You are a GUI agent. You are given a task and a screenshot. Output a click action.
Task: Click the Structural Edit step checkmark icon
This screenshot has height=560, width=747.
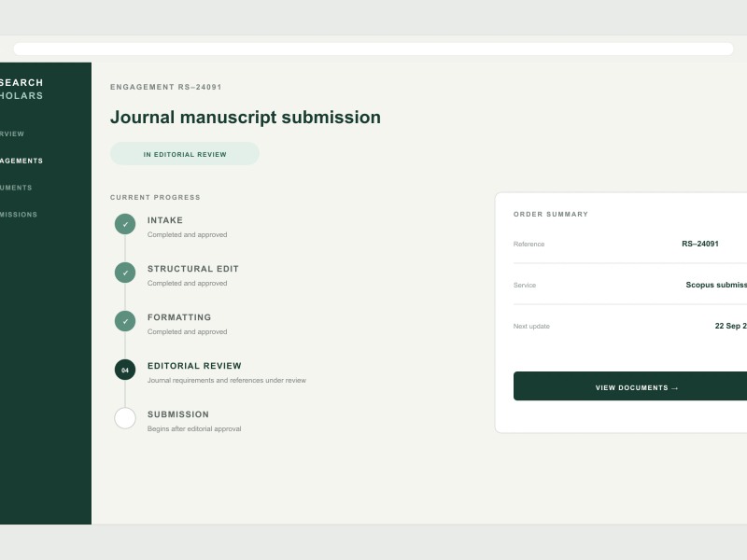click(125, 273)
